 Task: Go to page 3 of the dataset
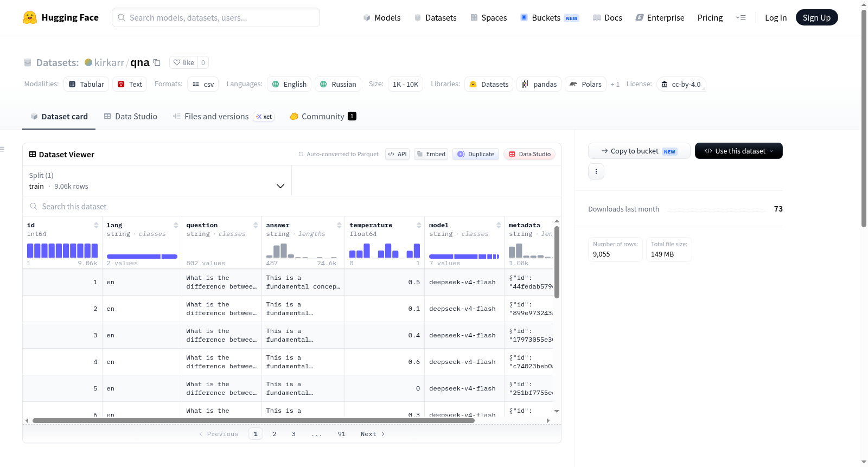293,434
